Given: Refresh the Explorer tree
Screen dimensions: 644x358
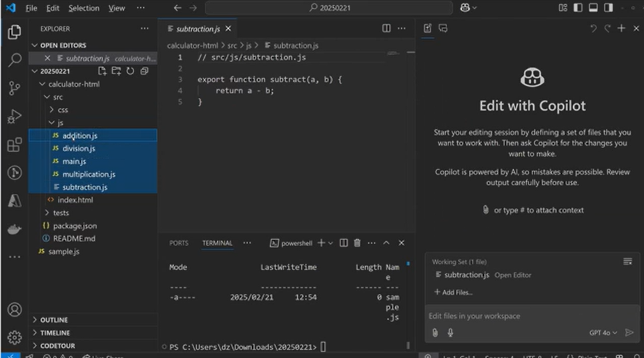Looking at the screenshot, I should pos(130,71).
